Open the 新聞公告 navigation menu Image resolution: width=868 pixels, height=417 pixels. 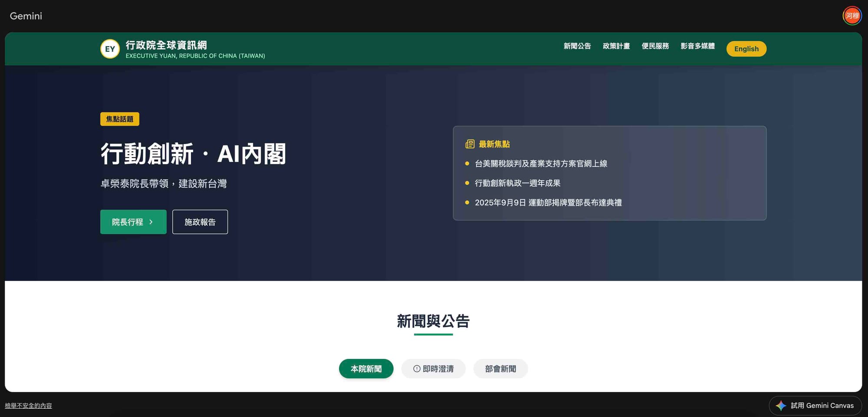point(577,46)
